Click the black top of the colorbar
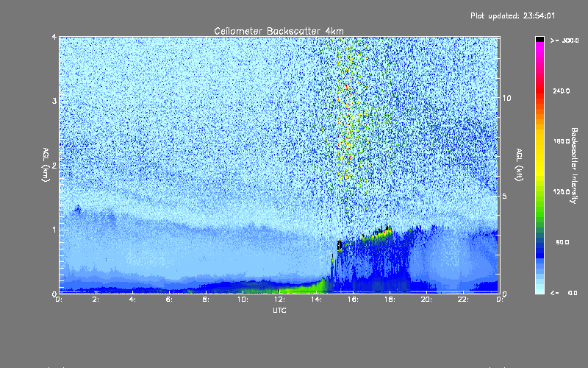This screenshot has width=588, height=368. coord(539,39)
